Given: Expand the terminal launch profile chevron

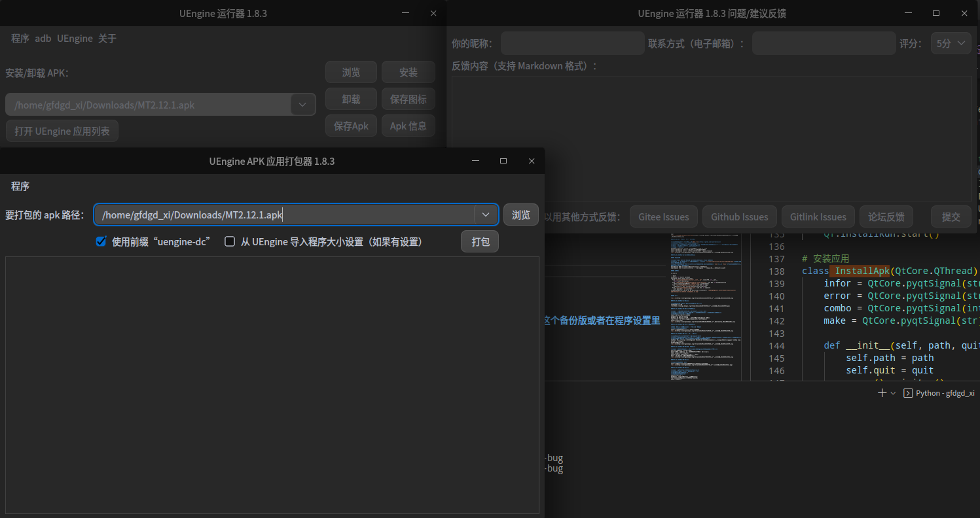Looking at the screenshot, I should (893, 393).
